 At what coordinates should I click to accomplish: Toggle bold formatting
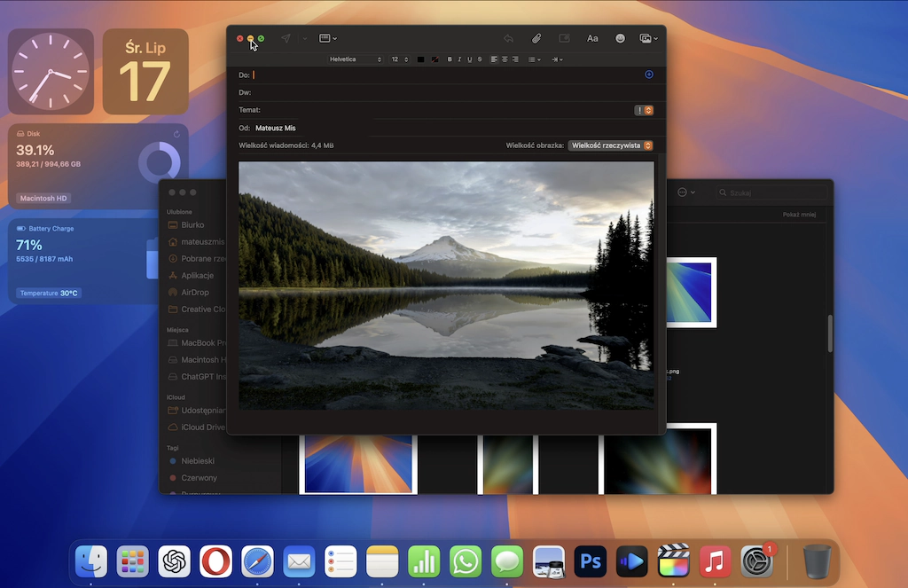(450, 59)
